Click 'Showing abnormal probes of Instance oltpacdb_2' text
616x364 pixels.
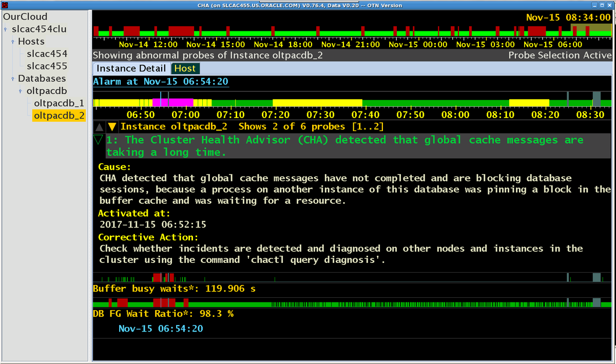tap(208, 55)
